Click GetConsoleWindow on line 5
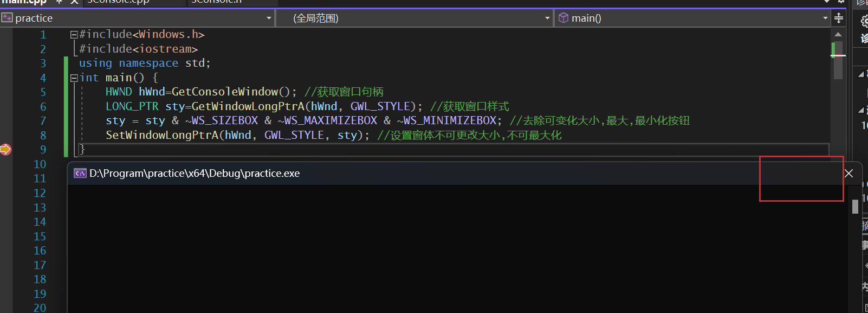The width and height of the screenshot is (868, 313). pyautogui.click(x=225, y=92)
